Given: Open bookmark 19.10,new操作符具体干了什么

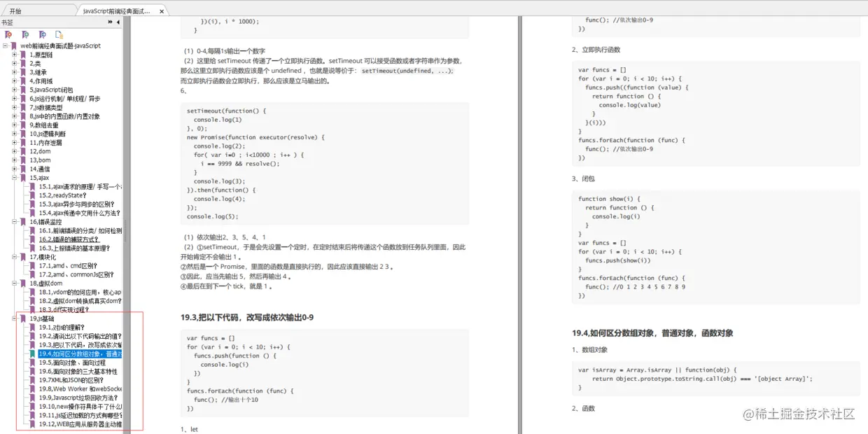Looking at the screenshot, I should click(x=80, y=407).
